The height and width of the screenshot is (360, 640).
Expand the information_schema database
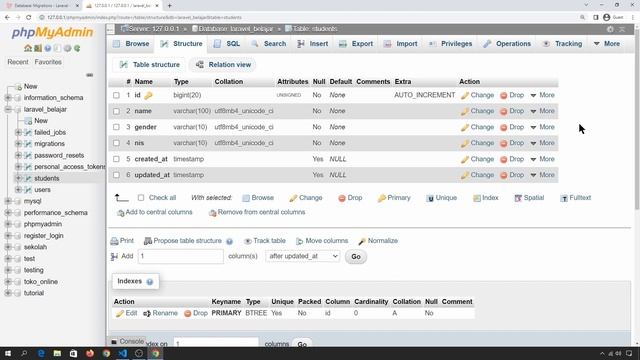[x=8, y=98]
